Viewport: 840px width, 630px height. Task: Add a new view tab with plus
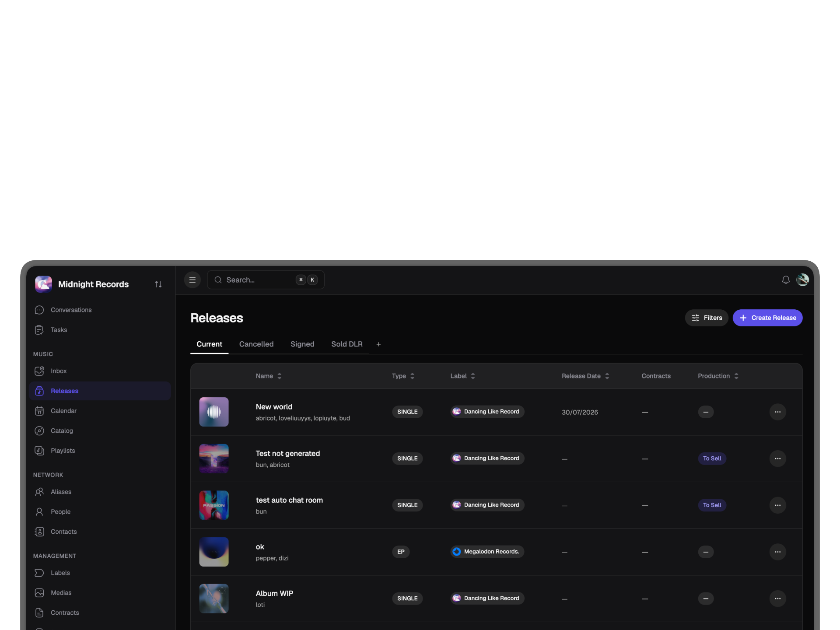point(378,344)
